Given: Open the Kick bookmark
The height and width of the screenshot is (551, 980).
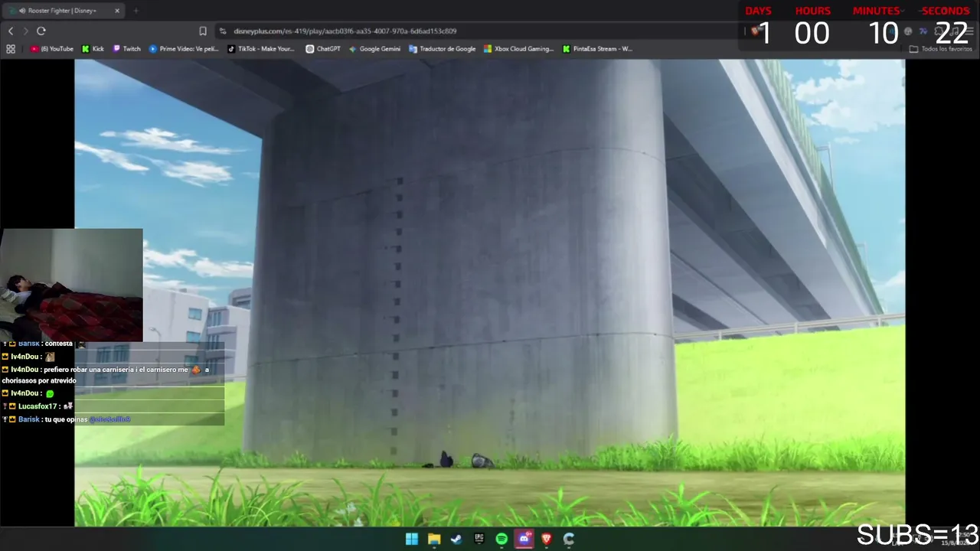Looking at the screenshot, I should (93, 49).
